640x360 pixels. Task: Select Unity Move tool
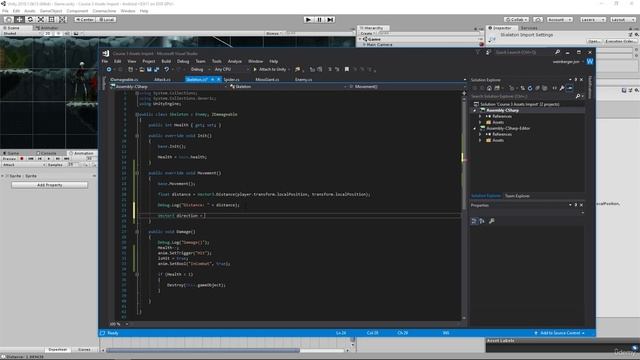tap(19, 20)
